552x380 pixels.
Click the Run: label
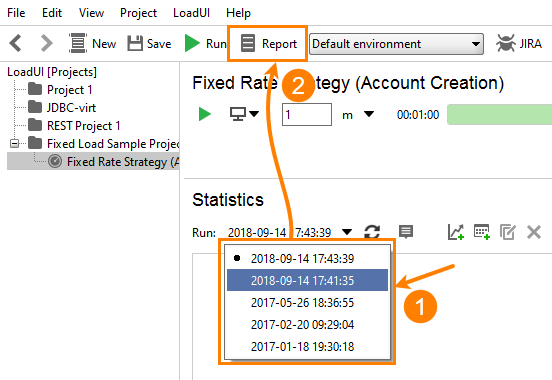[204, 233]
